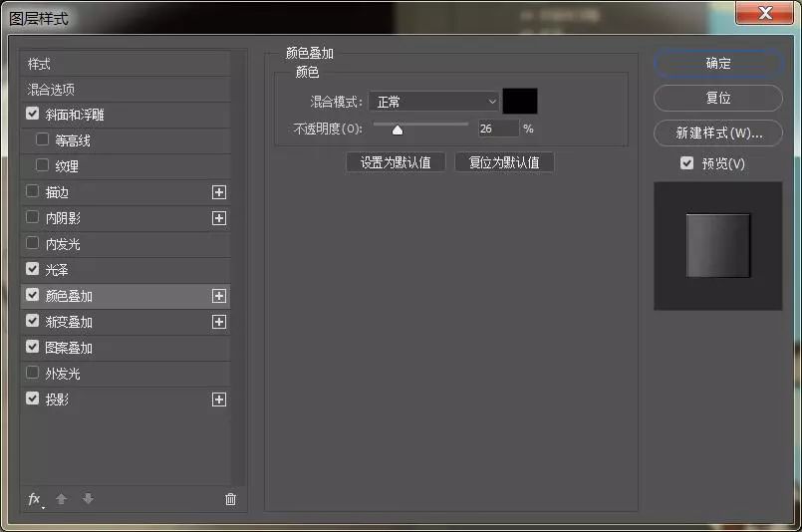Toggle the 预览 preview checkbox
This screenshot has height=532, width=802.
[x=686, y=163]
